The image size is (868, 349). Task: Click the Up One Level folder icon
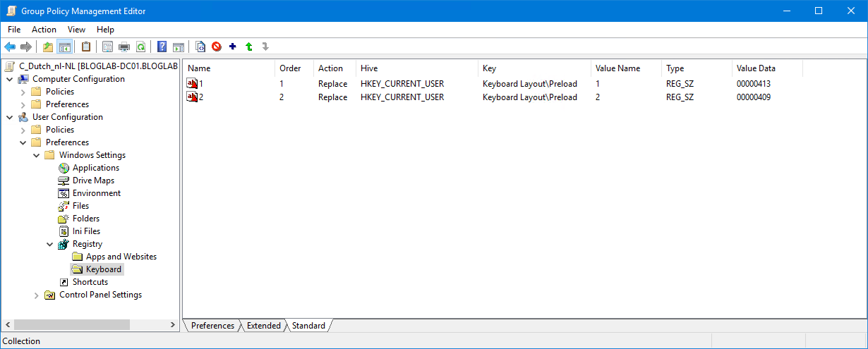point(48,47)
